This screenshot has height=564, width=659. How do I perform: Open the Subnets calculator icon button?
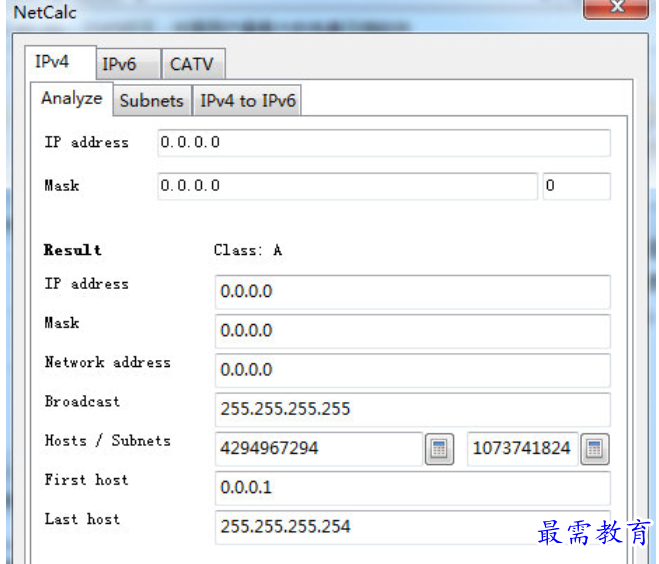[595, 449]
